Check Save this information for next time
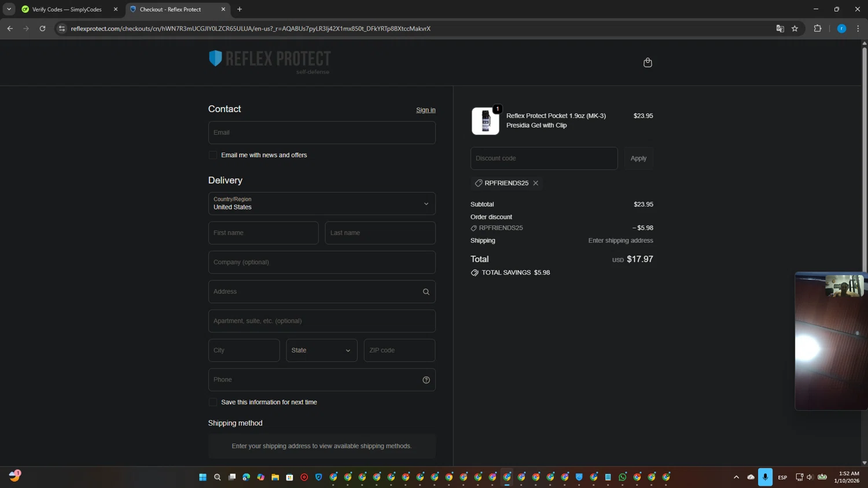This screenshot has height=488, width=868. click(213, 402)
